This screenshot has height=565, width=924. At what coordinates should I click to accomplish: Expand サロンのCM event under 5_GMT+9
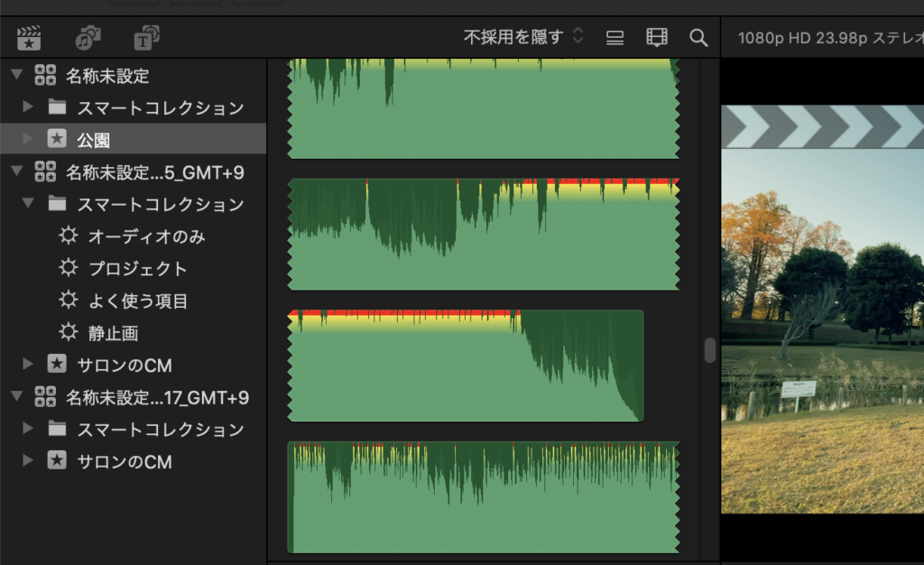pyautogui.click(x=27, y=364)
